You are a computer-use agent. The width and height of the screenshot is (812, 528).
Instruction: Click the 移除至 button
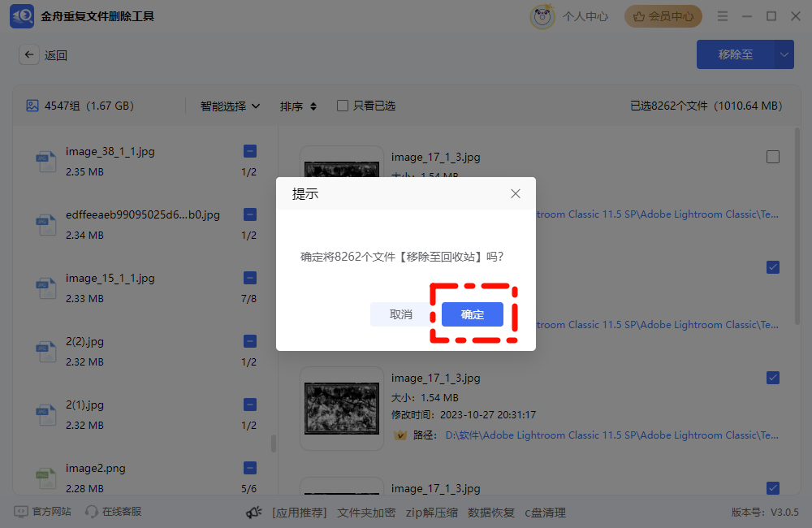[736, 54]
